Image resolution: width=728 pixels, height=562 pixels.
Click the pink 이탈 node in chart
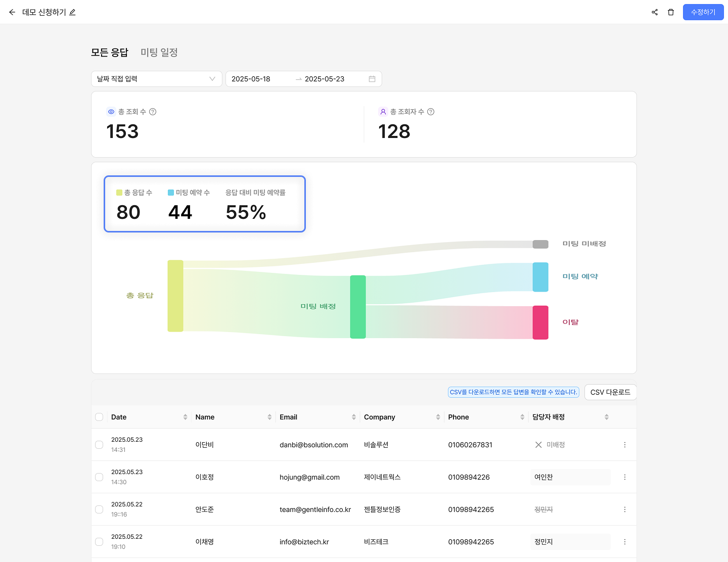click(540, 322)
